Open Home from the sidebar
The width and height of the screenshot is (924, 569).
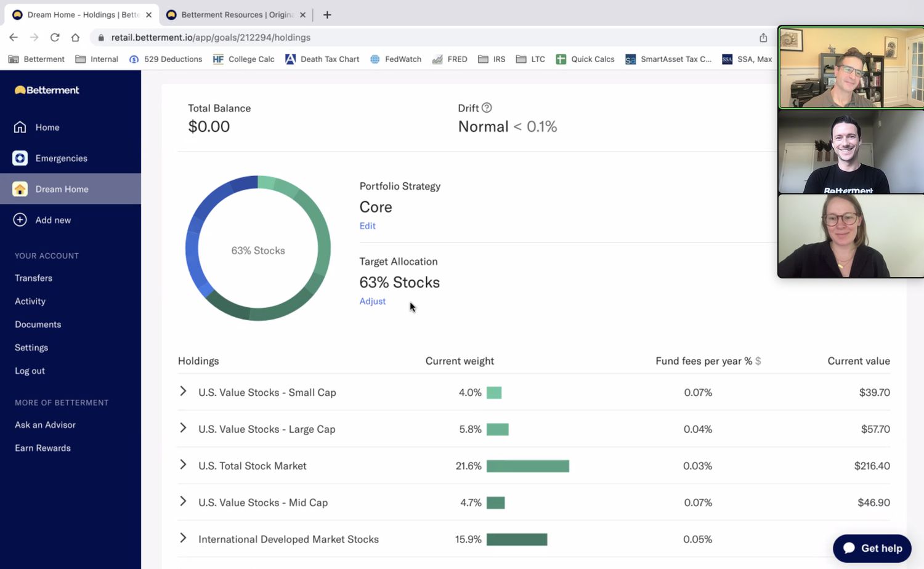point(47,127)
